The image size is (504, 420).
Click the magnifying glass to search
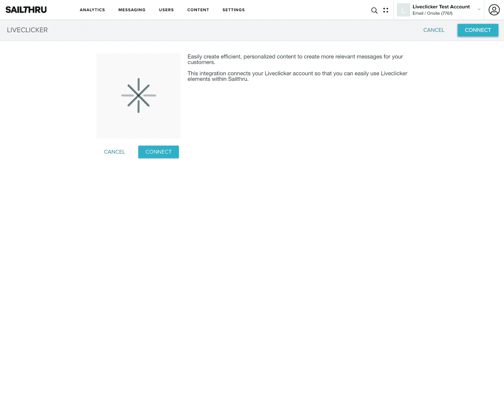click(374, 10)
